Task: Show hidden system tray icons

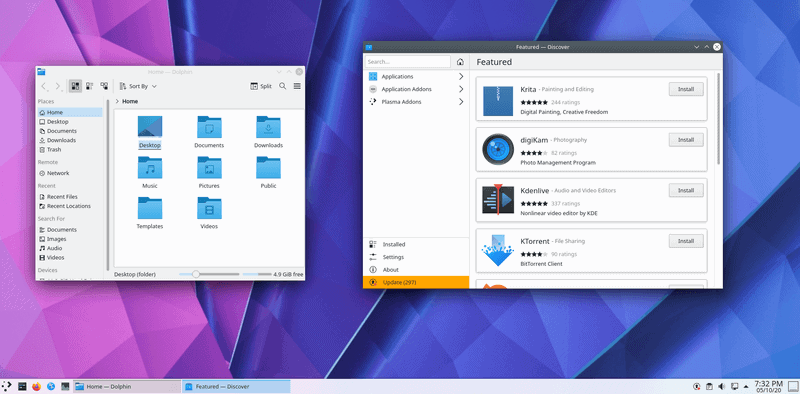Action: click(x=747, y=386)
